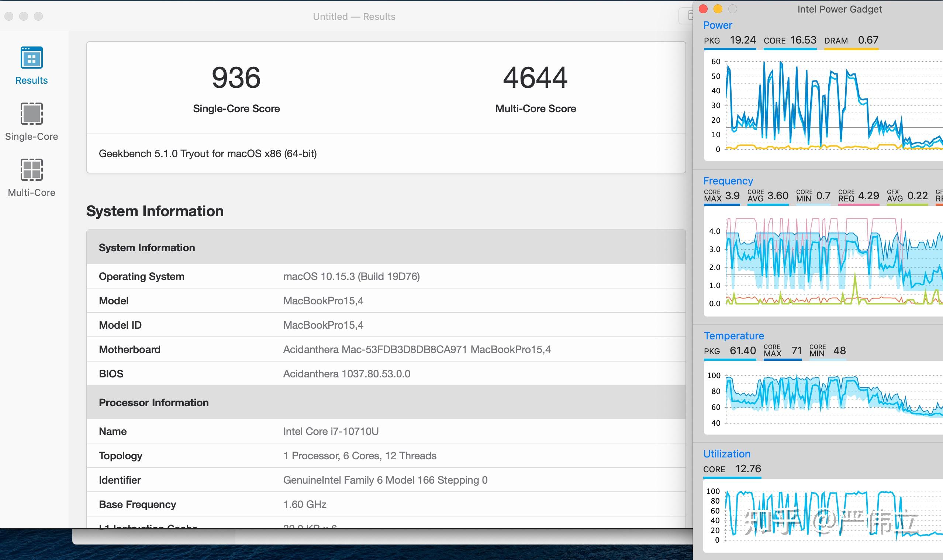The image size is (943, 560).
Task: Click the Single-Core label in sidebar
Action: click(31, 136)
